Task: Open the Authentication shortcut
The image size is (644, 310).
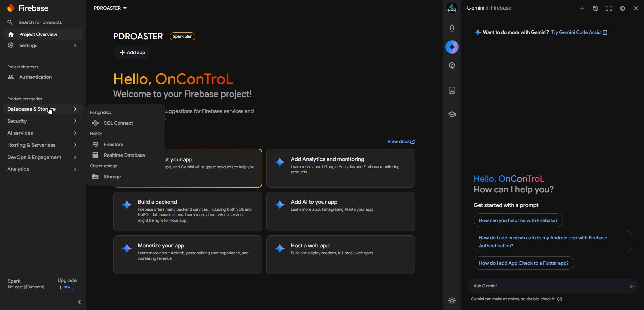Action: click(x=43, y=77)
